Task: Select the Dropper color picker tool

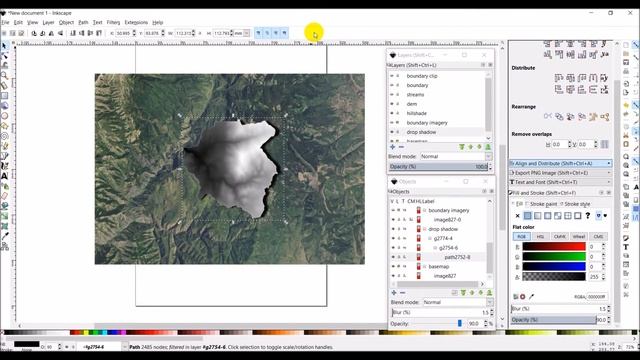Action: point(4,236)
